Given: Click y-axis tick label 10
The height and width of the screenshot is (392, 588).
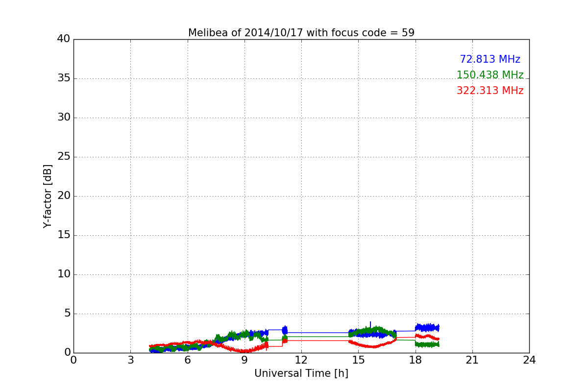Looking at the screenshot, I should (x=63, y=274).
